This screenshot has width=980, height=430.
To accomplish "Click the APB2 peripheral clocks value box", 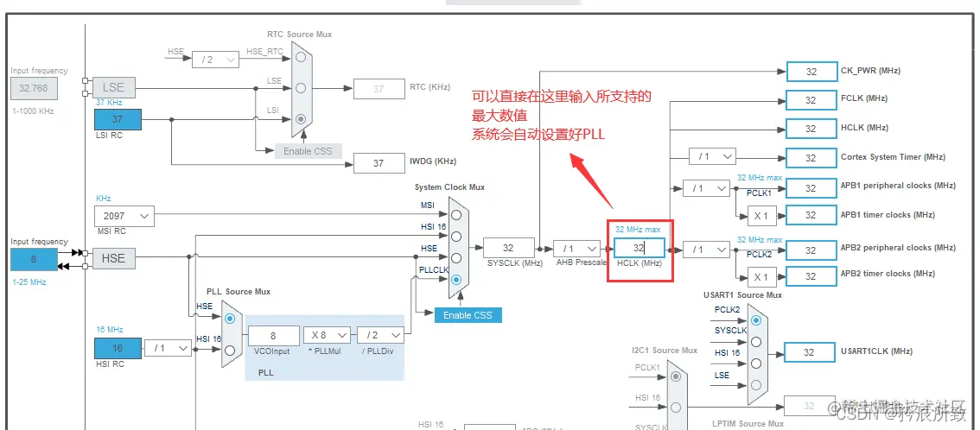I will 811,250.
